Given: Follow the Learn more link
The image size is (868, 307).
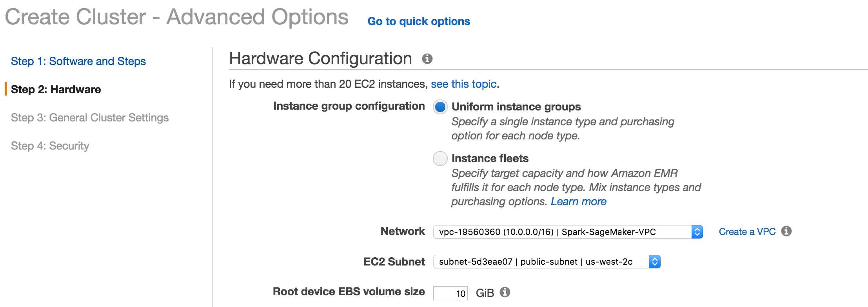Looking at the screenshot, I should tap(578, 202).
